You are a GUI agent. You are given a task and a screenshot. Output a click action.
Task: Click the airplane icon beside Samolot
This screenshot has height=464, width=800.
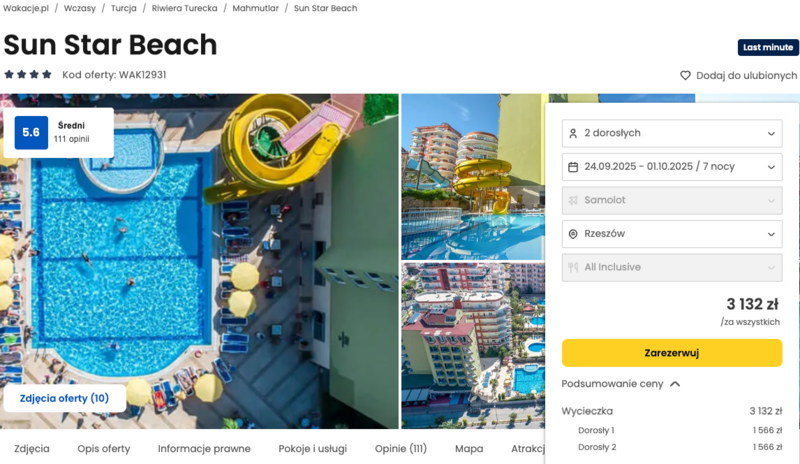[573, 200]
